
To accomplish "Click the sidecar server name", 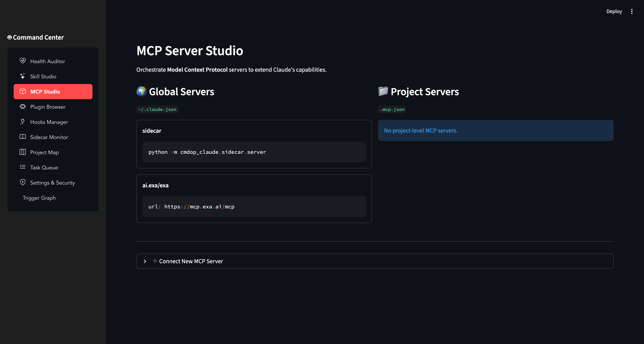I will pos(152,131).
